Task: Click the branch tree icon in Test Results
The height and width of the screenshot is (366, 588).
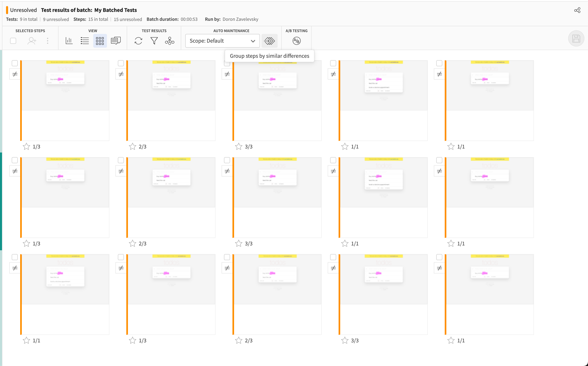Action: point(170,41)
